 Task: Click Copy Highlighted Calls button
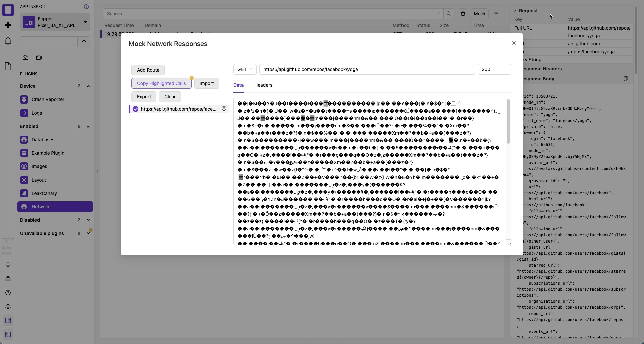tap(161, 83)
